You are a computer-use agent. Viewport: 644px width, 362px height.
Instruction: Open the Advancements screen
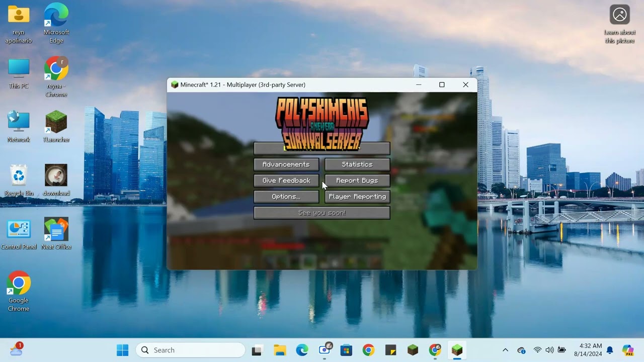tap(286, 164)
